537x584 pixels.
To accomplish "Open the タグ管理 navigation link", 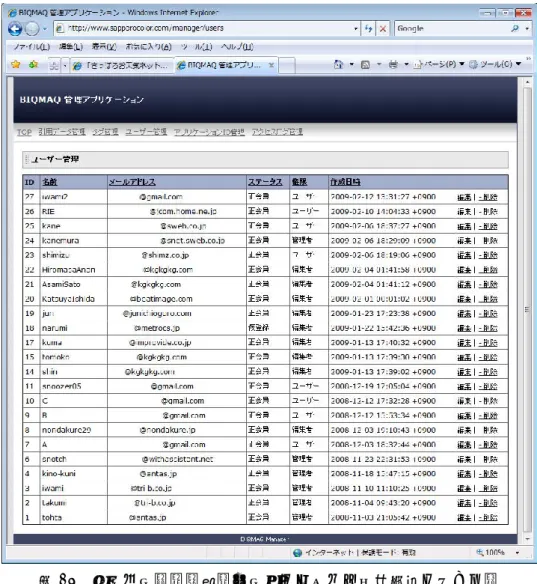I will pyautogui.click(x=105, y=132).
